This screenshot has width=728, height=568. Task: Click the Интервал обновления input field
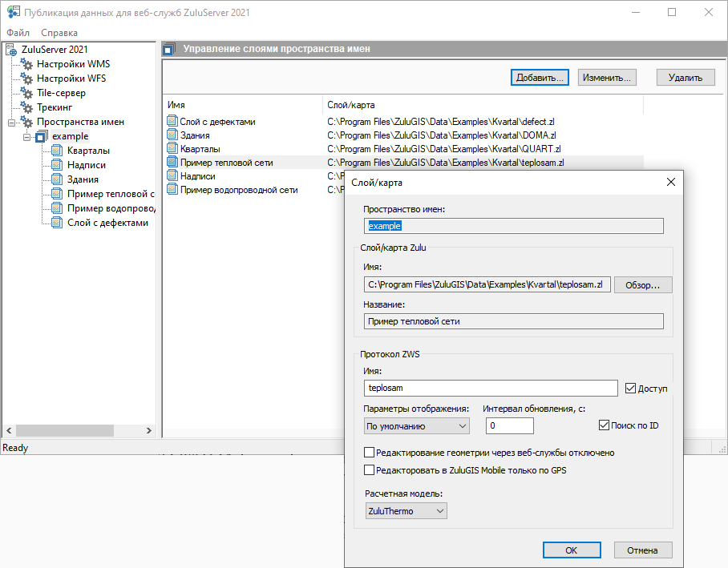pyautogui.click(x=508, y=426)
